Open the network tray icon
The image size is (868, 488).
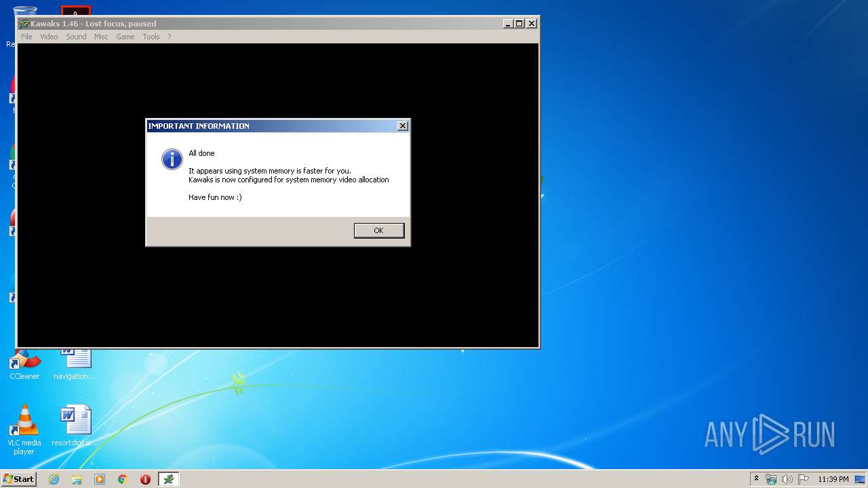point(771,479)
